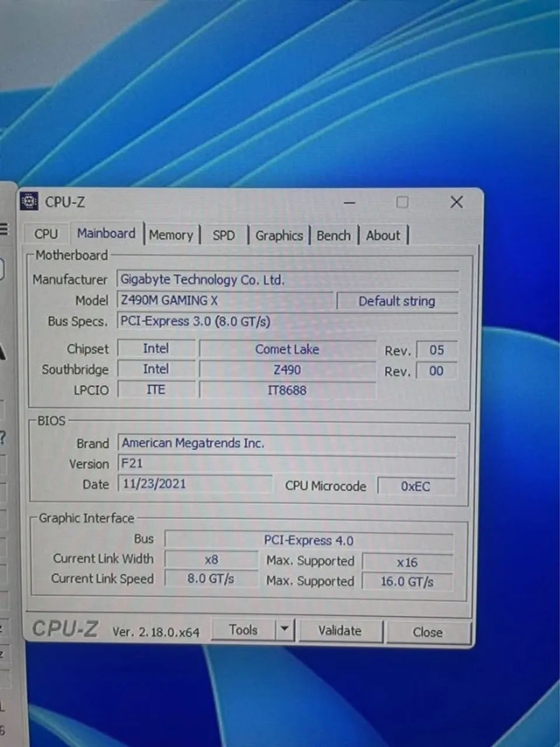
Task: Click the Max. Supported 16.0 GT/s value
Action: point(408,581)
